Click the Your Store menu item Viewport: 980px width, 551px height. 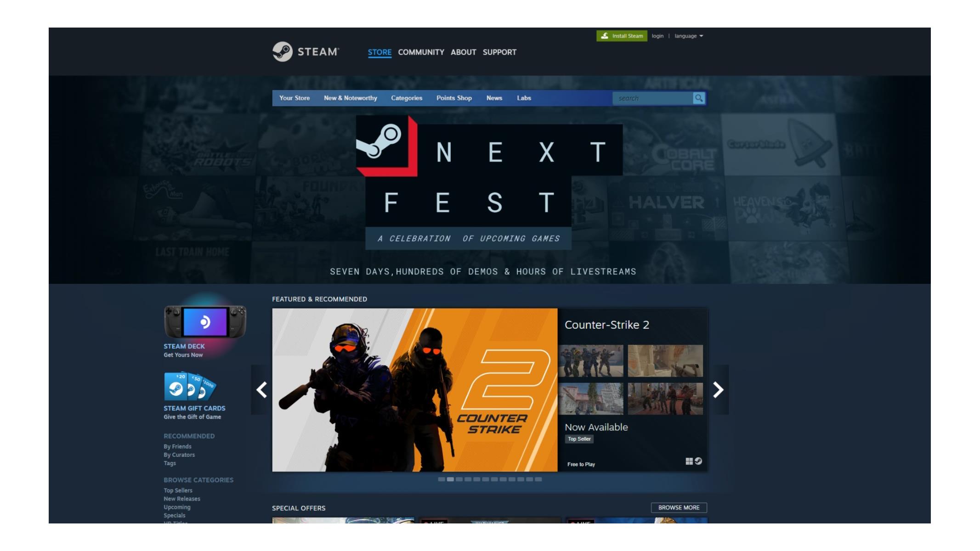[294, 98]
